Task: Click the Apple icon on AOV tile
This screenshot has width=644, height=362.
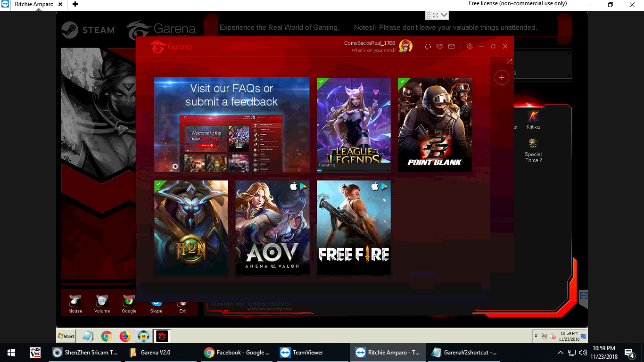Action: 294,187
